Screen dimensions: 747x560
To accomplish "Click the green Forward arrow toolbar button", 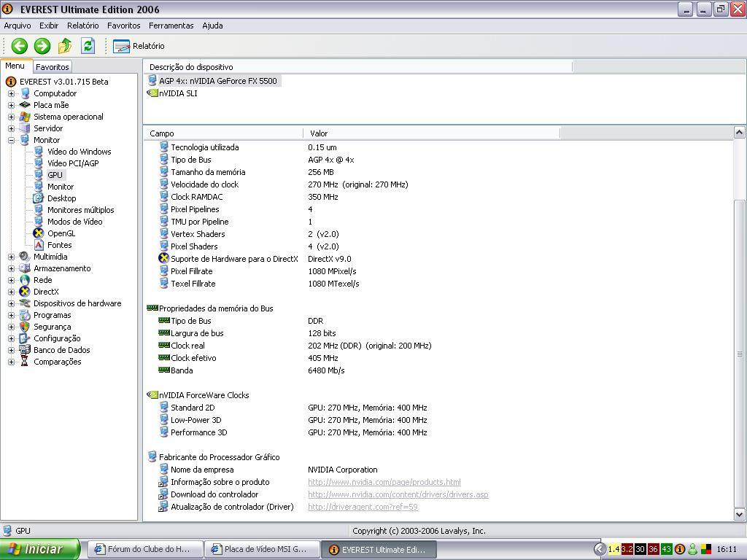I will (42, 46).
